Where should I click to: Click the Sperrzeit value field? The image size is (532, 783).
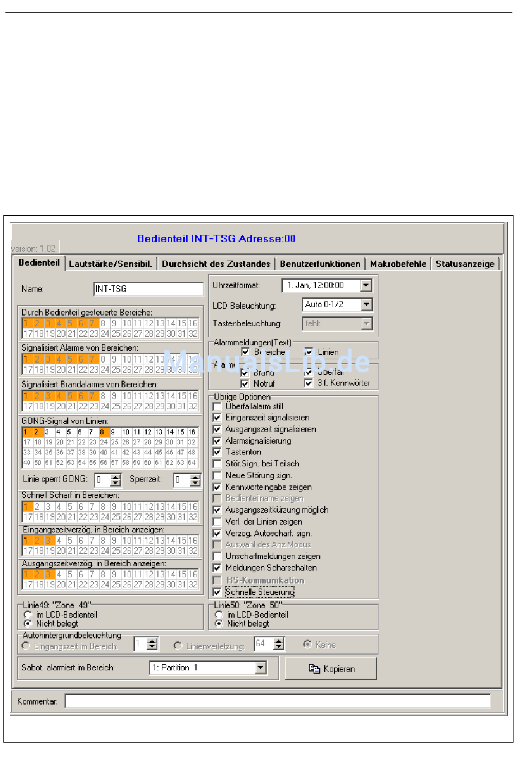[183, 480]
